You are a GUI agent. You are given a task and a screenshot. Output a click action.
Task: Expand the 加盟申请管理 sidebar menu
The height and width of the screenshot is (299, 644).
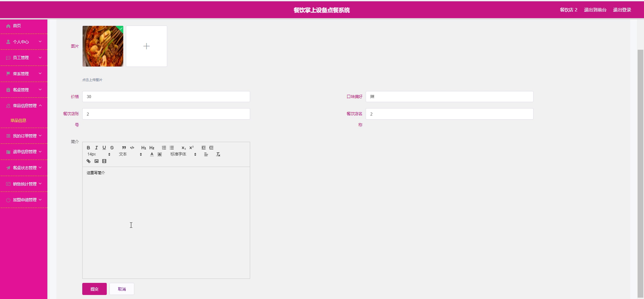click(24, 200)
